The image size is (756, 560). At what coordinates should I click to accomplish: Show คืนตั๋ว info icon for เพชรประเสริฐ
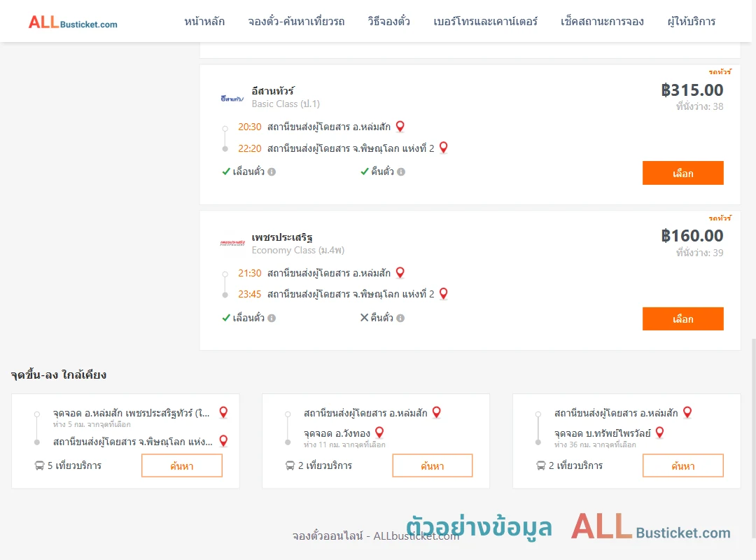point(400,318)
